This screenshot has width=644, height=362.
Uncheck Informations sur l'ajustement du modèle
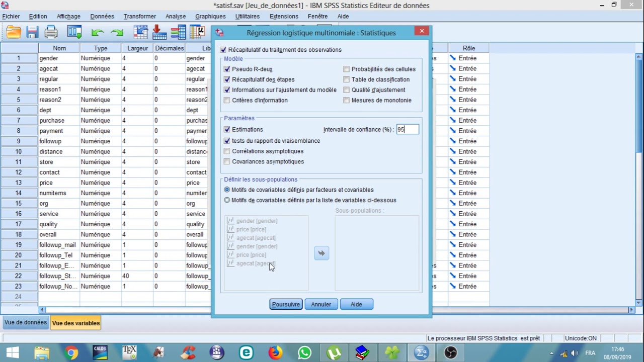pyautogui.click(x=227, y=90)
